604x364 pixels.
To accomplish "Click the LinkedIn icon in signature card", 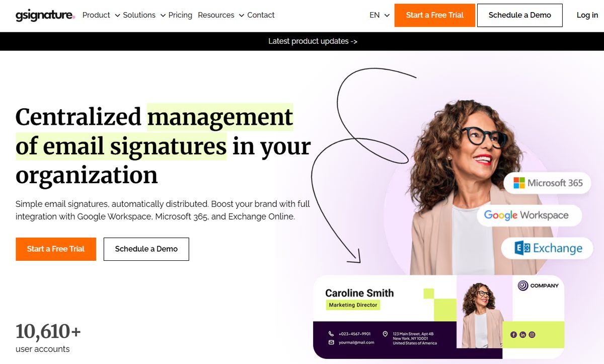I will (522, 334).
